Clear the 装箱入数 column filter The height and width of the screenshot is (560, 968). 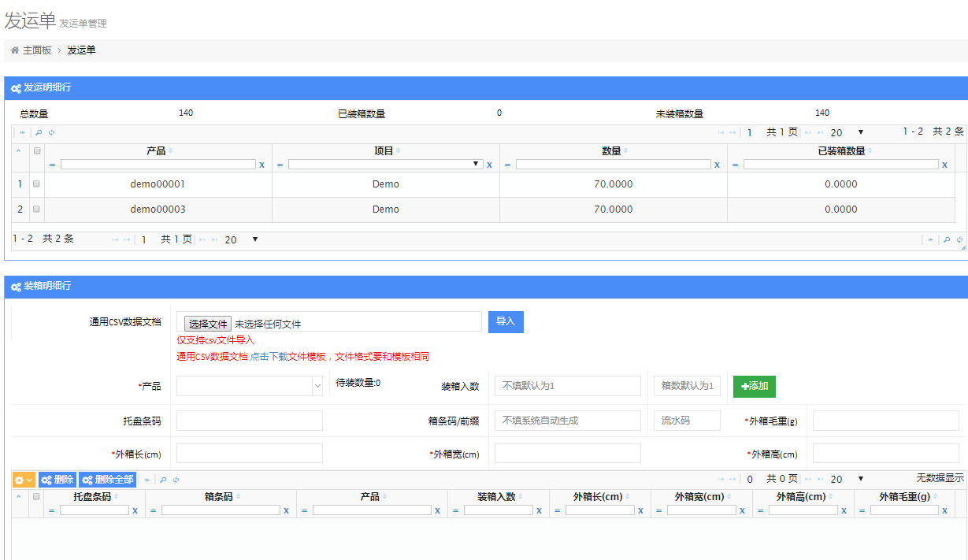click(539, 511)
